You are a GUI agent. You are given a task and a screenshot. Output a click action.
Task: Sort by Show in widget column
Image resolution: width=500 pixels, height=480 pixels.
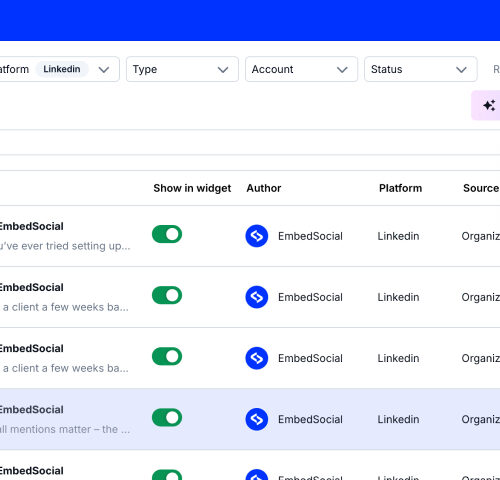(x=192, y=188)
